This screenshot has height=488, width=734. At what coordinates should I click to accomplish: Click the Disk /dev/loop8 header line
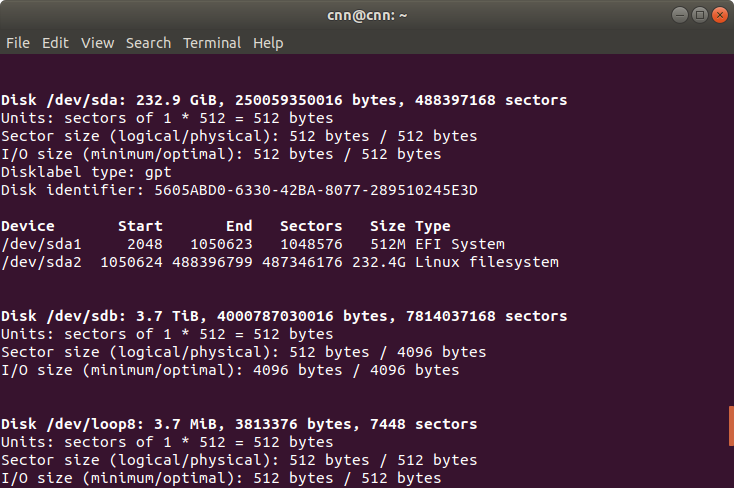(238, 424)
